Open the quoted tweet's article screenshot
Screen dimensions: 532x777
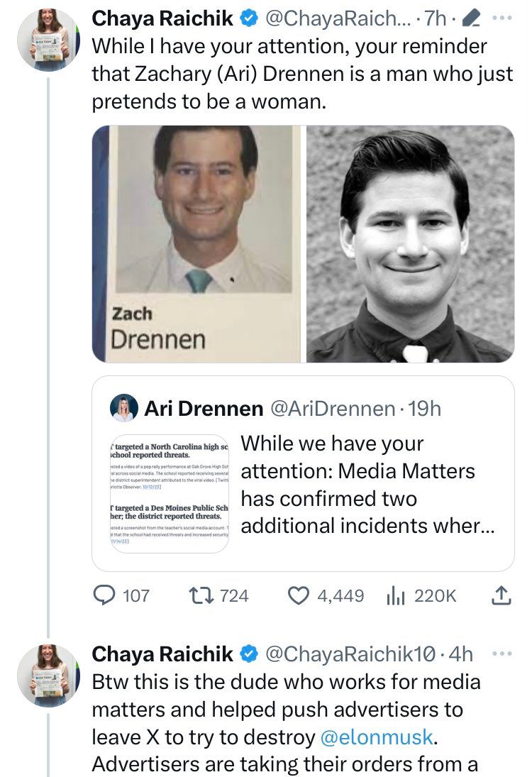tap(167, 492)
